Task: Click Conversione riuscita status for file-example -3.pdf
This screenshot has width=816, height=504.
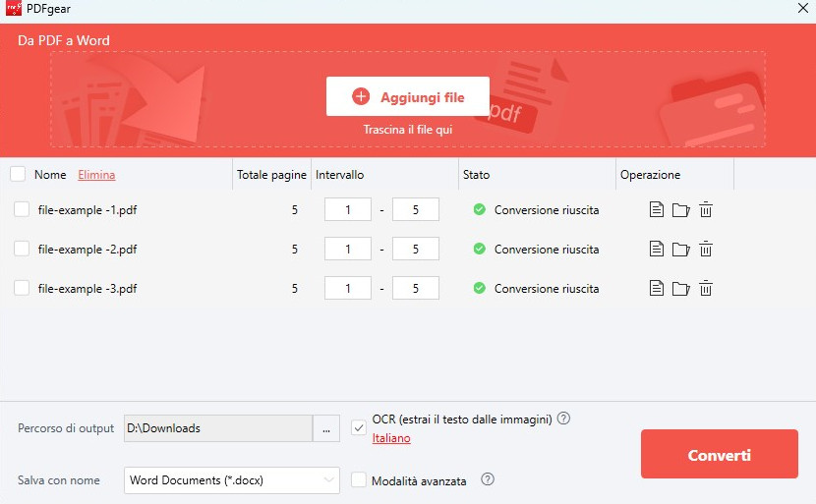Action: 547,289
